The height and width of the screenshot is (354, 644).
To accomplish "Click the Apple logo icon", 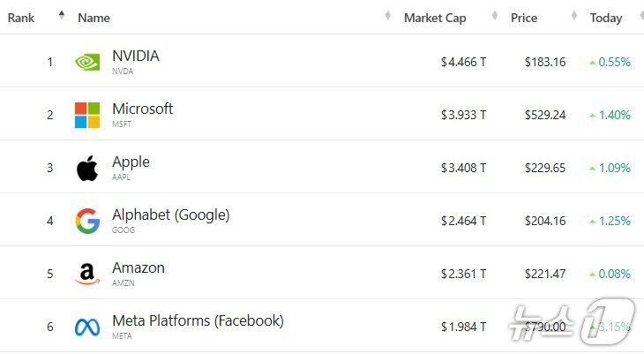I will [87, 168].
